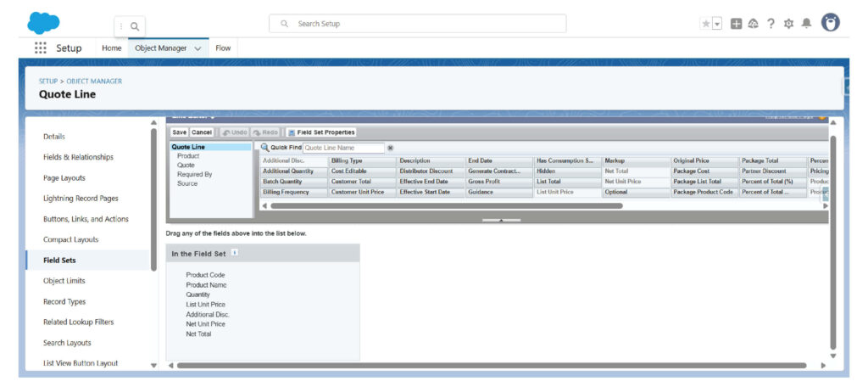Open Fields & Relationships in the sidebar
This screenshot has width=868, height=387.
[78, 157]
